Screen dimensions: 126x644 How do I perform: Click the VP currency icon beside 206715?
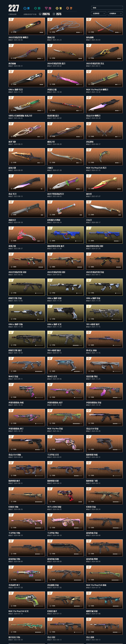40,14
